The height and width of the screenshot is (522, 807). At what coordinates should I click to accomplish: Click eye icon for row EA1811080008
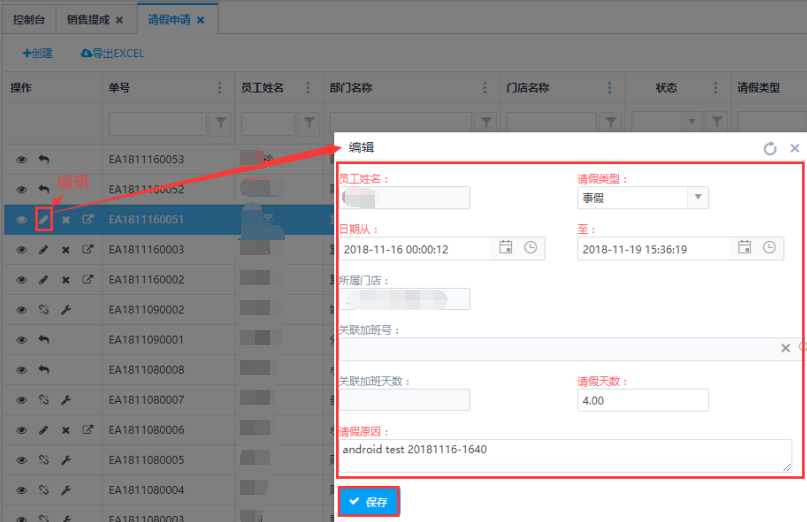pos(21,370)
